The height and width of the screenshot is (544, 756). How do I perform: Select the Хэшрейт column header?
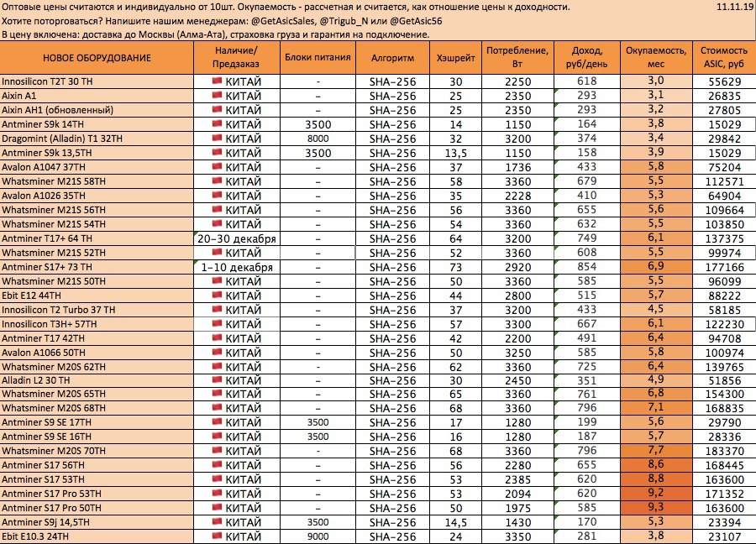tap(455, 58)
